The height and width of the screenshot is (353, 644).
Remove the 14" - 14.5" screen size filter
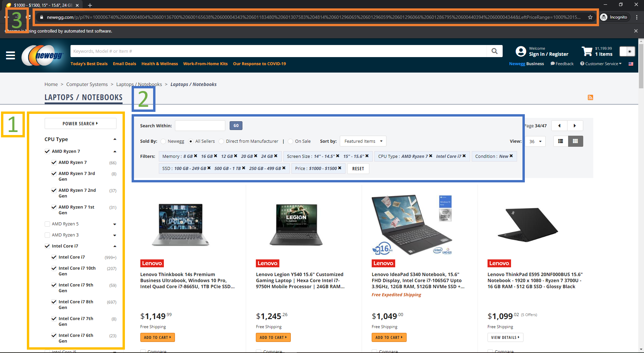coord(337,156)
